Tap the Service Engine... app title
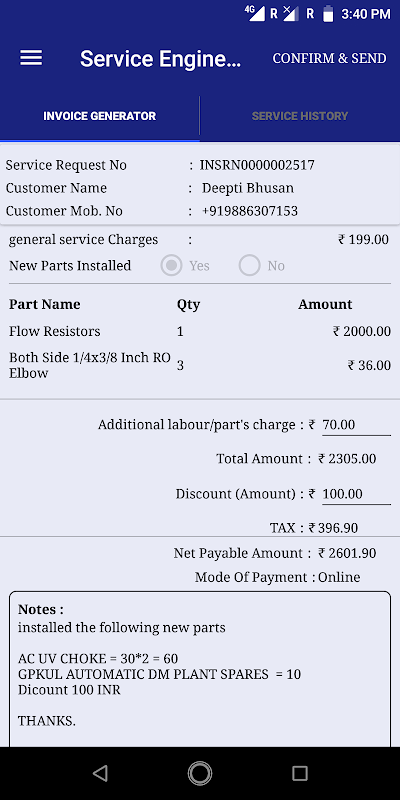The image size is (400, 800). click(x=160, y=59)
